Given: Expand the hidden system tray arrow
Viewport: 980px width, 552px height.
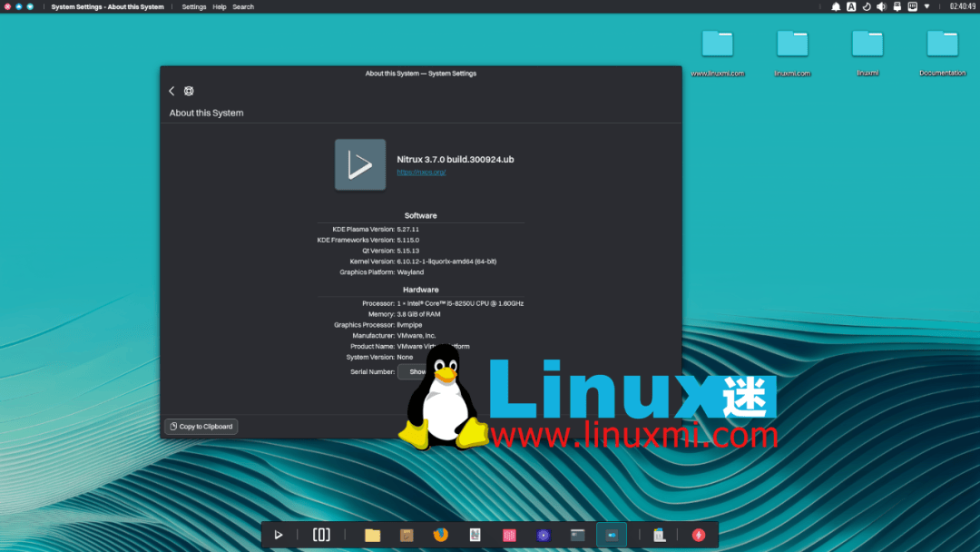Looking at the screenshot, I should [927, 6].
